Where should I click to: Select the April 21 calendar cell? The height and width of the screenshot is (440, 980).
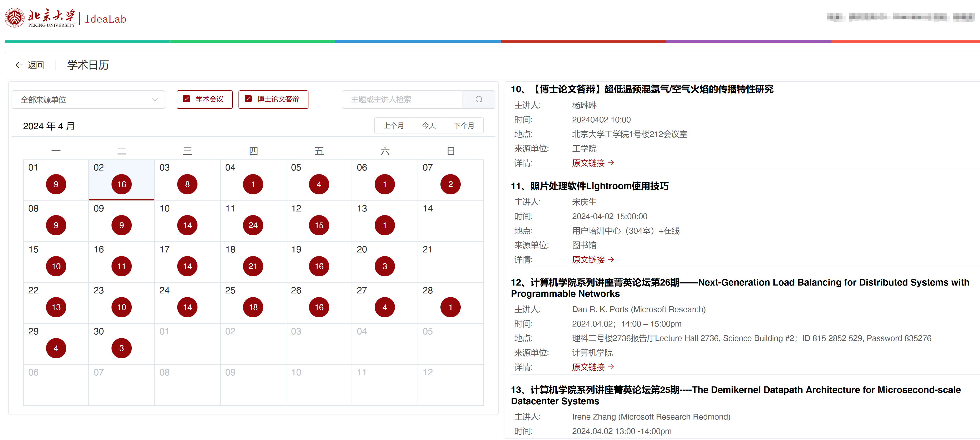450,262
